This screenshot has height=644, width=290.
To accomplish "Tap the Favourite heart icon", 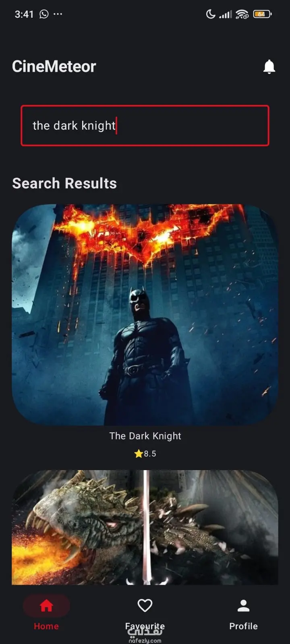I will tap(145, 605).
